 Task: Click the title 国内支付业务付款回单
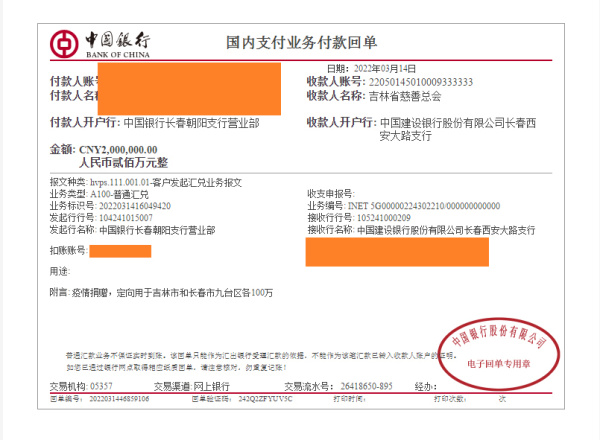pyautogui.click(x=302, y=42)
